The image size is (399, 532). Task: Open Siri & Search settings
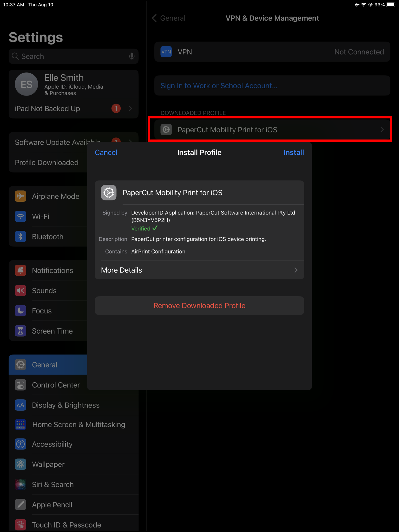[x=74, y=484]
